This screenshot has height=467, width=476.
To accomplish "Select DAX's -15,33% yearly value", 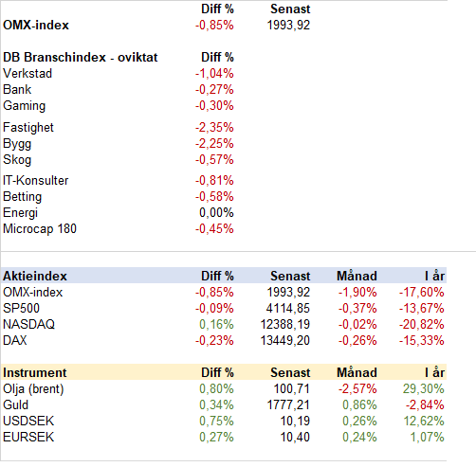I will click(x=422, y=341).
